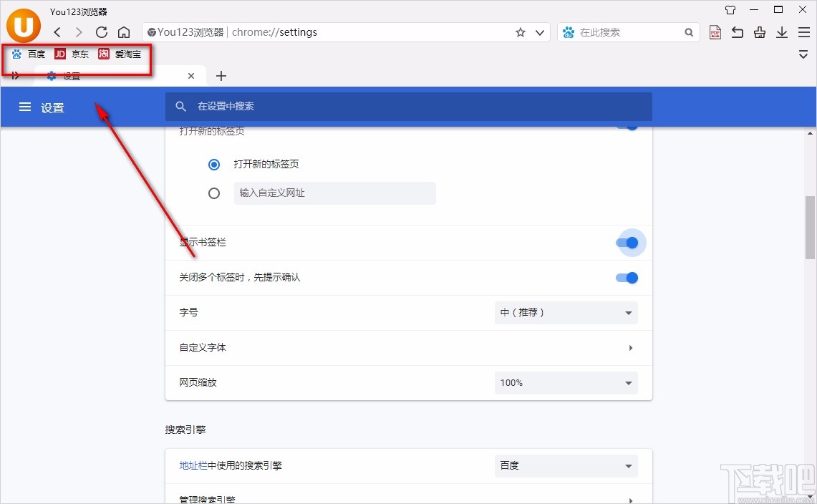Screen dimensions: 817x504
Task: Open the 网页缩放 zoom dropdown
Action: (x=565, y=382)
